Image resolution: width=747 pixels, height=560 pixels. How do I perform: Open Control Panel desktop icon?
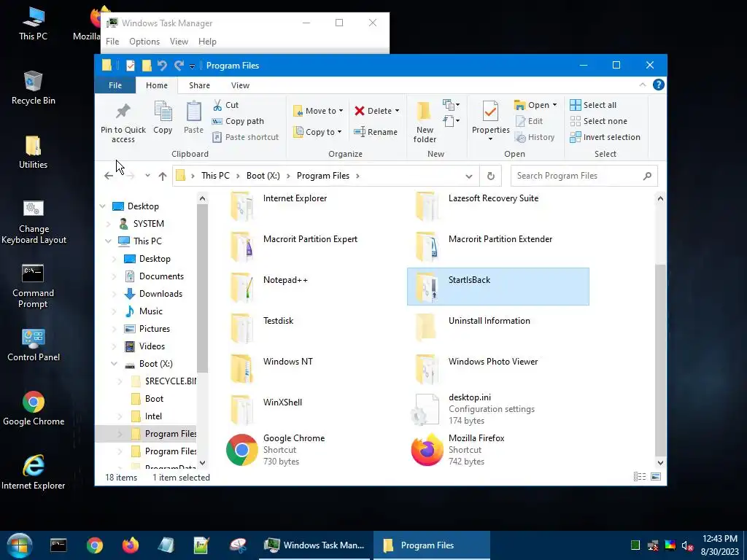tap(34, 345)
